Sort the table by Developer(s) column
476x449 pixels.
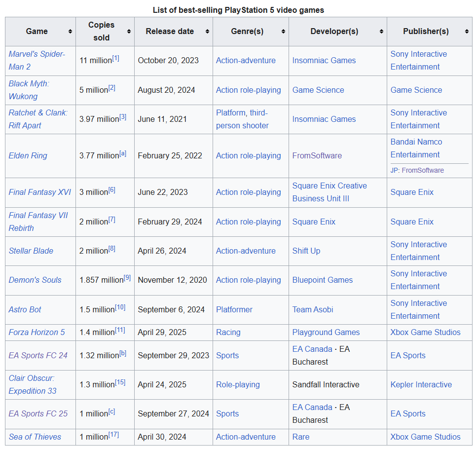[x=382, y=32]
